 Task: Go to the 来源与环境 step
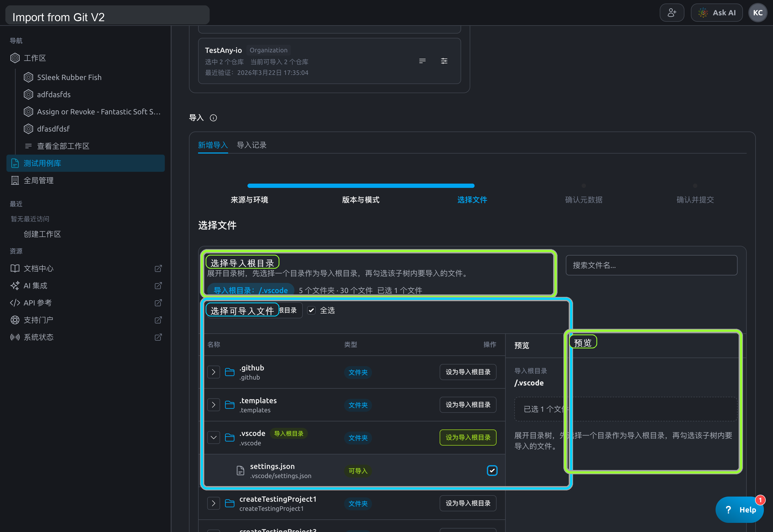(249, 200)
